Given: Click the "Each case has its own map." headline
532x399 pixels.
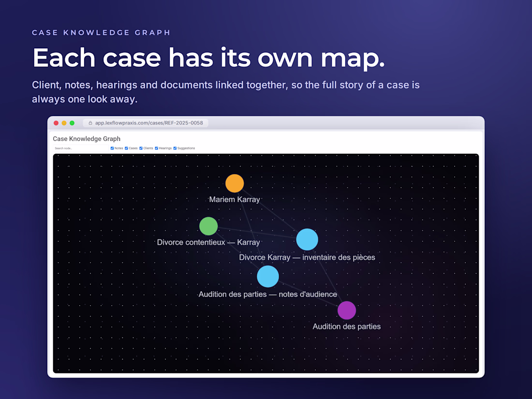Looking at the screenshot, I should pyautogui.click(x=208, y=58).
